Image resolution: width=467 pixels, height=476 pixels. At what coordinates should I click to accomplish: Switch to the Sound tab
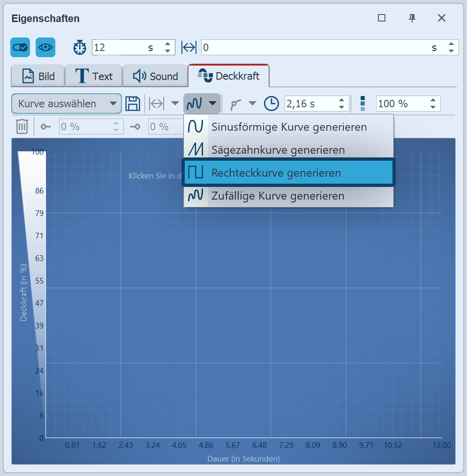tap(155, 76)
